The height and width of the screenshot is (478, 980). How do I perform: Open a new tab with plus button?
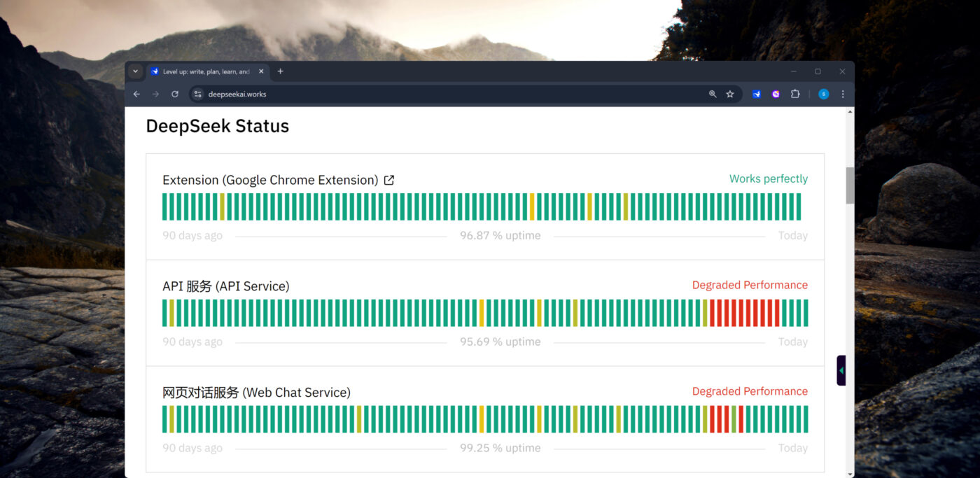[x=280, y=71]
